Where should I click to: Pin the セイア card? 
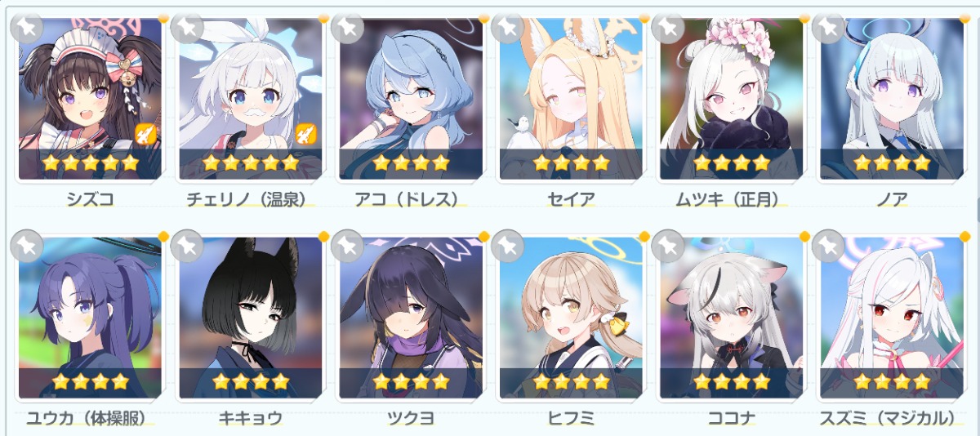[x=507, y=26]
